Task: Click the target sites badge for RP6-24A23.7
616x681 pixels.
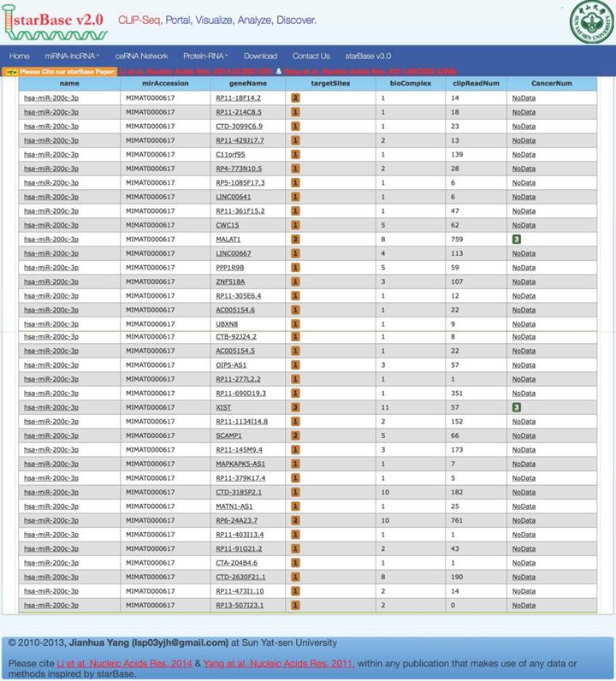Action: coord(295,519)
